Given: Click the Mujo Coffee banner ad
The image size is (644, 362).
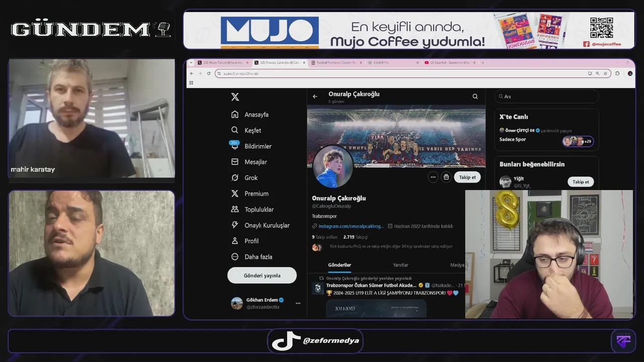Looking at the screenshot, I should pyautogui.click(x=409, y=30).
